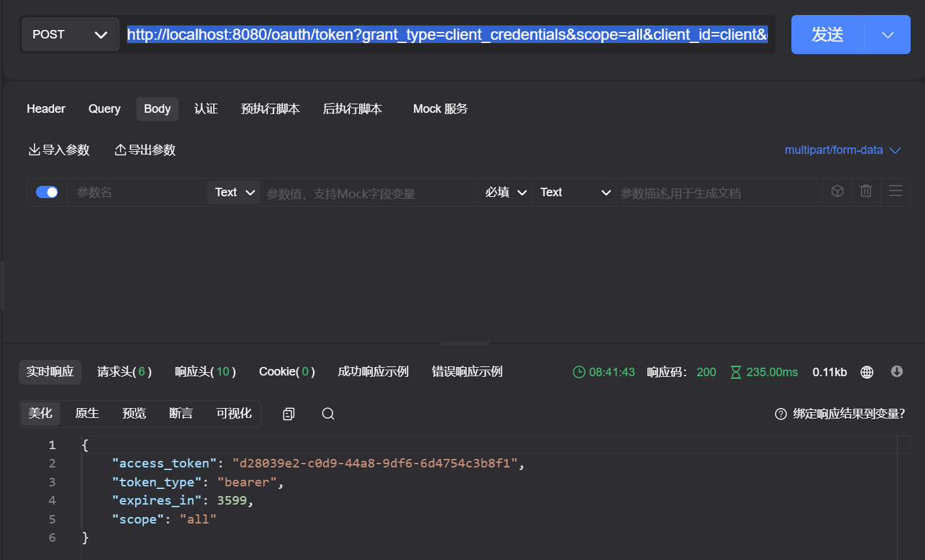Click the 0.11kb response size
925x560 pixels.
830,372
